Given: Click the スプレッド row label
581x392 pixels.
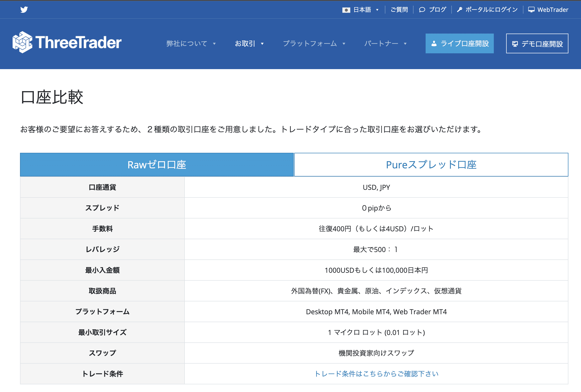Looking at the screenshot, I should click(x=102, y=208).
